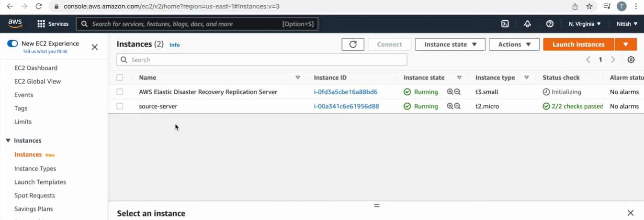Check the Replication Server row checkbox

[x=120, y=92]
